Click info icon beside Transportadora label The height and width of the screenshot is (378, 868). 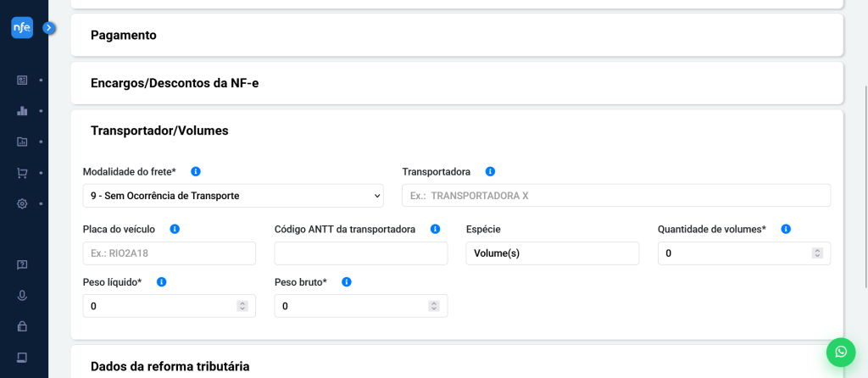click(490, 172)
